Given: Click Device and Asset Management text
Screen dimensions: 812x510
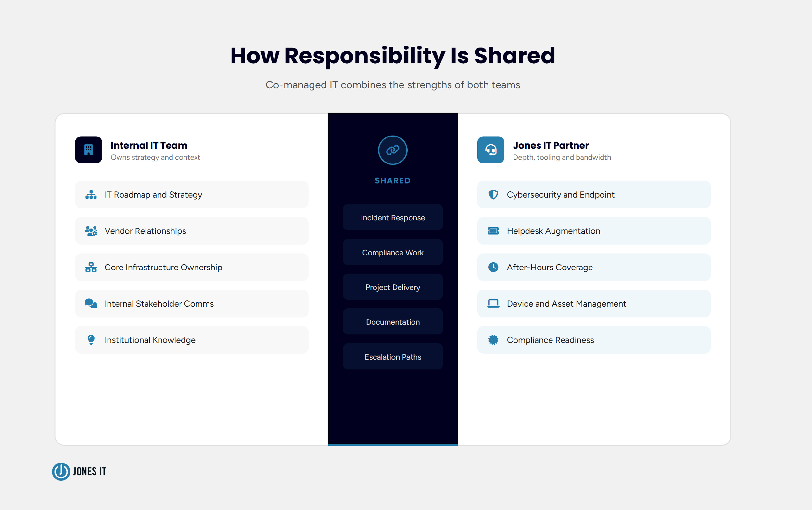Looking at the screenshot, I should pyautogui.click(x=566, y=304).
